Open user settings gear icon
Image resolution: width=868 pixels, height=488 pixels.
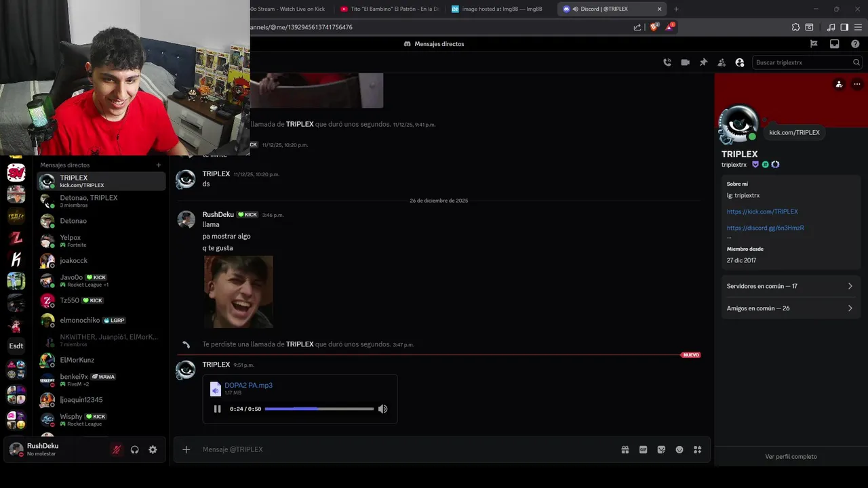coord(153,449)
